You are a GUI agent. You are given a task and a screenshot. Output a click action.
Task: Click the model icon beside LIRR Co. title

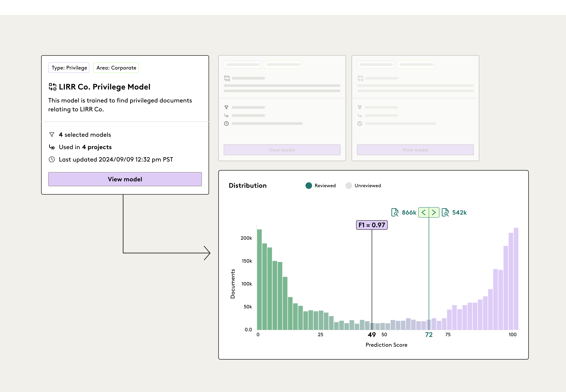(52, 87)
